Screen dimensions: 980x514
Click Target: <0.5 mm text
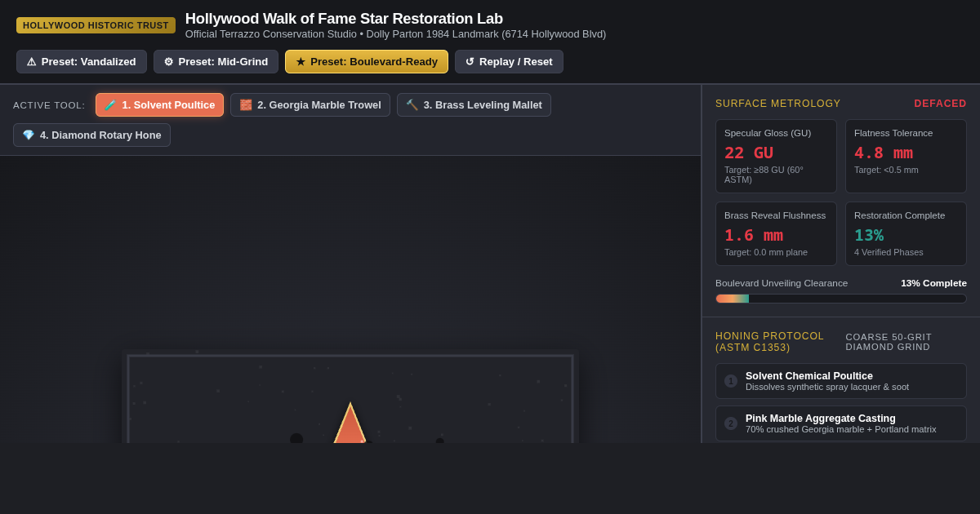tap(886, 170)
